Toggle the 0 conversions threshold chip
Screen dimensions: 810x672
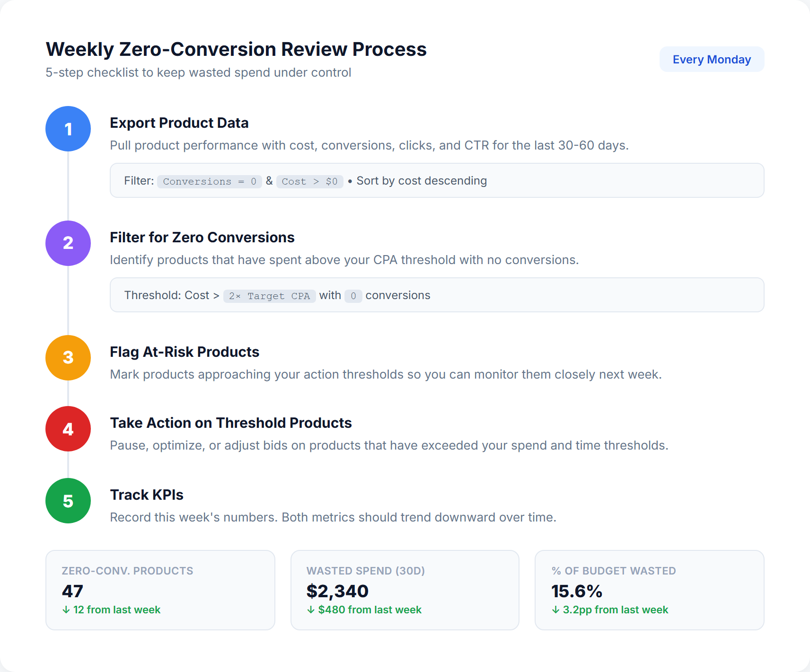(x=353, y=296)
